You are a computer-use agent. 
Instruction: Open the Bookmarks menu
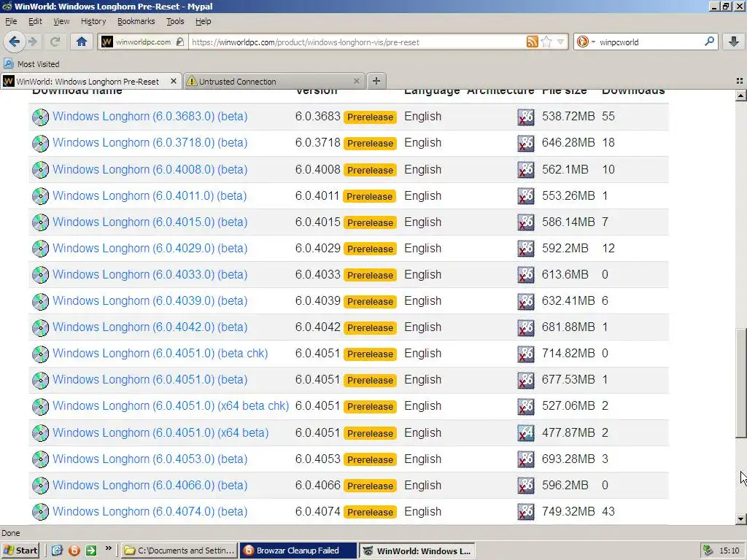pos(136,21)
